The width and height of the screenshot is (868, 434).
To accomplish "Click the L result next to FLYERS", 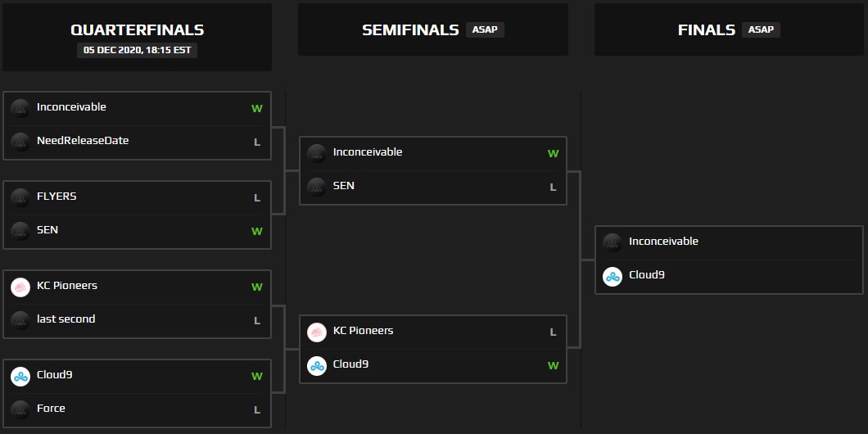I will pos(256,198).
